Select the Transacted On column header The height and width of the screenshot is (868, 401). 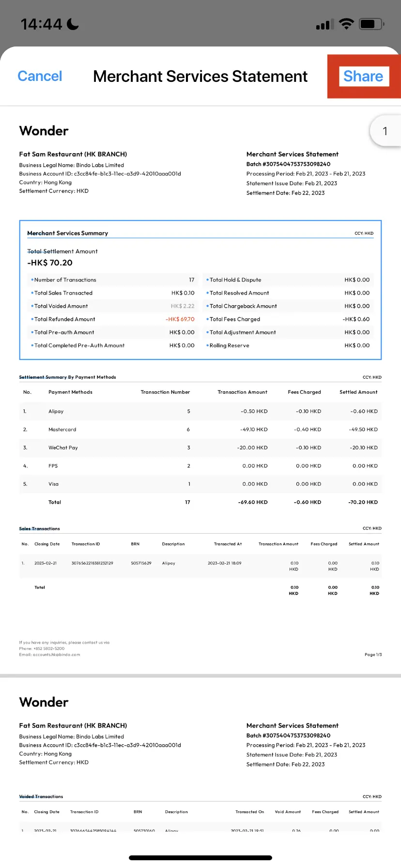[x=250, y=812]
